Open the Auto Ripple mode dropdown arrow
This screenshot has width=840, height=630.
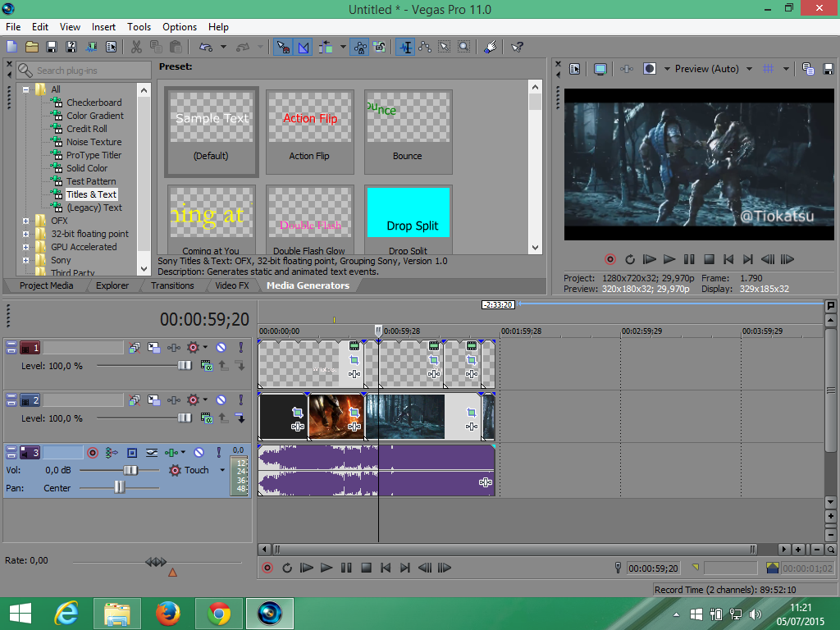pos(343,47)
